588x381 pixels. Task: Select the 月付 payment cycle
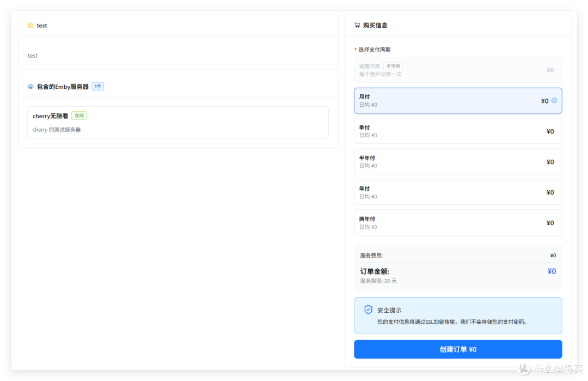pyautogui.click(x=458, y=101)
